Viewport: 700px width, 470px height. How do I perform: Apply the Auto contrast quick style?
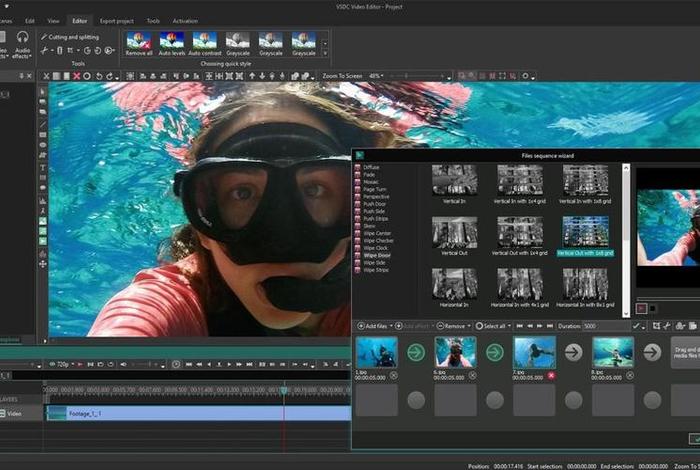coord(205,44)
